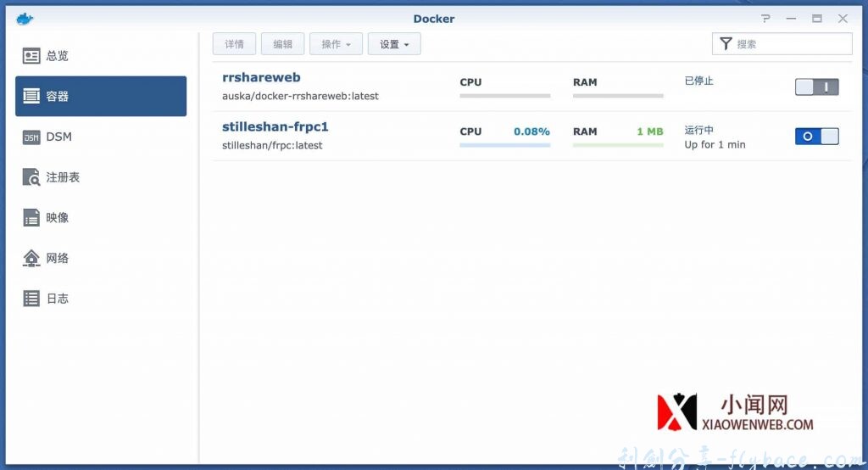Click the stilleshan-frpc1 RAM usage bar
The image size is (868, 470).
618,145
